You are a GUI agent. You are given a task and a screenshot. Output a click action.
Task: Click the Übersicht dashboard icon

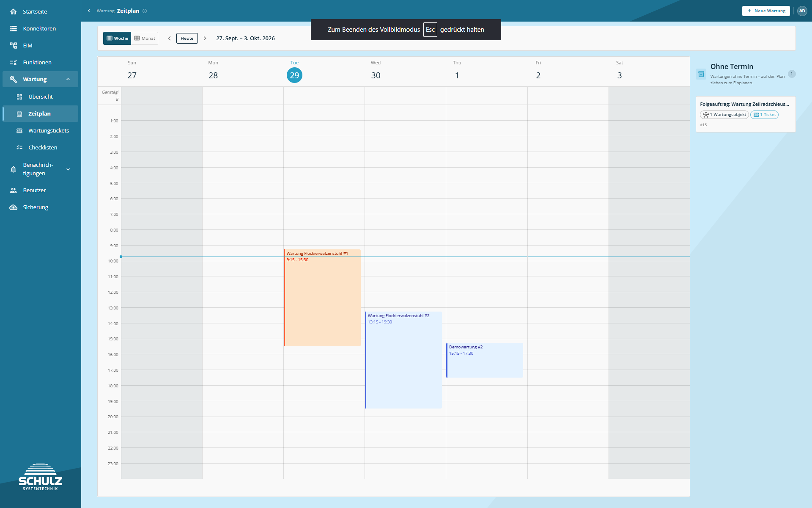(19, 97)
